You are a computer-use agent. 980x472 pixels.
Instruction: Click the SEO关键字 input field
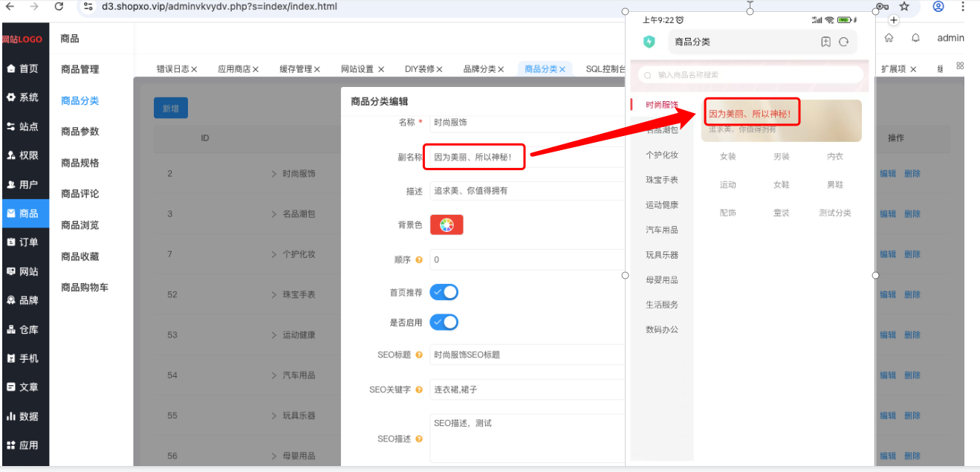(527, 389)
